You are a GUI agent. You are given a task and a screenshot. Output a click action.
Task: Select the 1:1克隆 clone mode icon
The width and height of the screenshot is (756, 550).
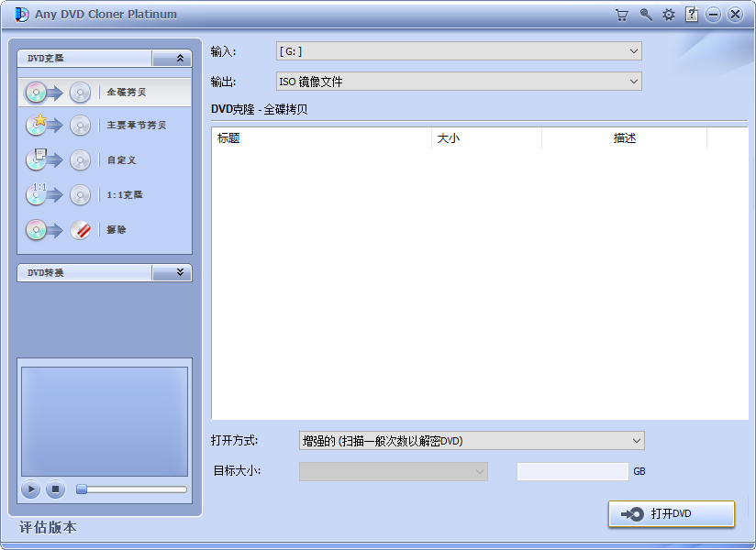(x=37, y=195)
